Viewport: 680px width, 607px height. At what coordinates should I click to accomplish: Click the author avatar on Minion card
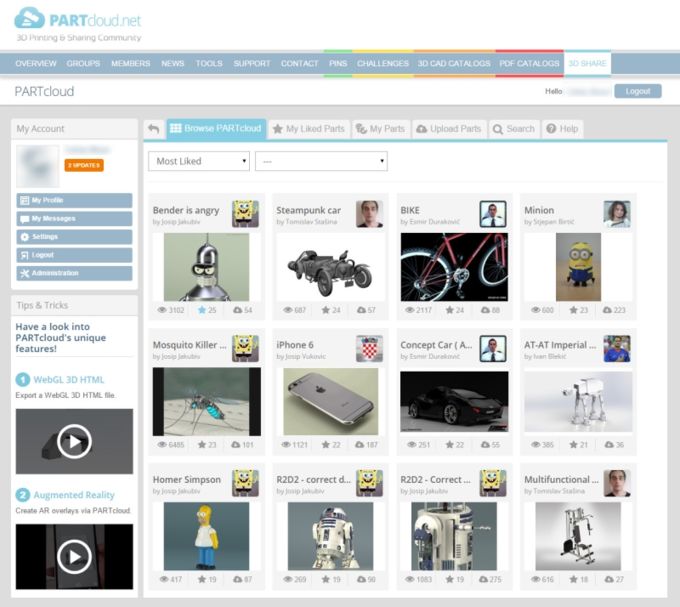617,214
